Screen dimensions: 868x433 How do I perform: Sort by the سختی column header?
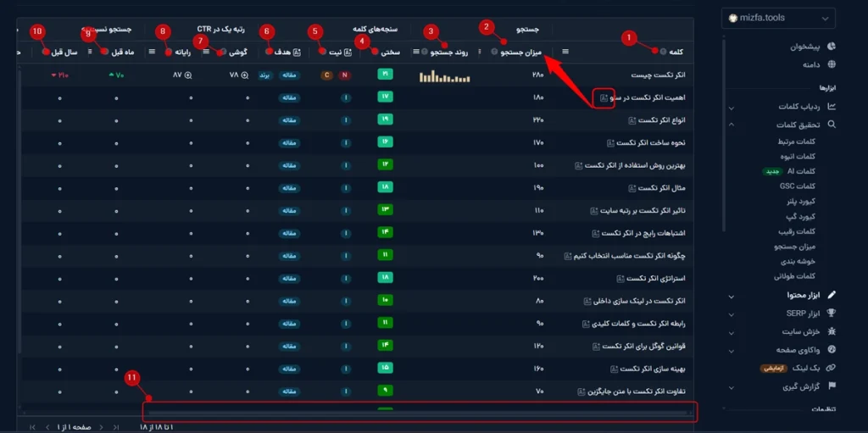[x=389, y=52]
